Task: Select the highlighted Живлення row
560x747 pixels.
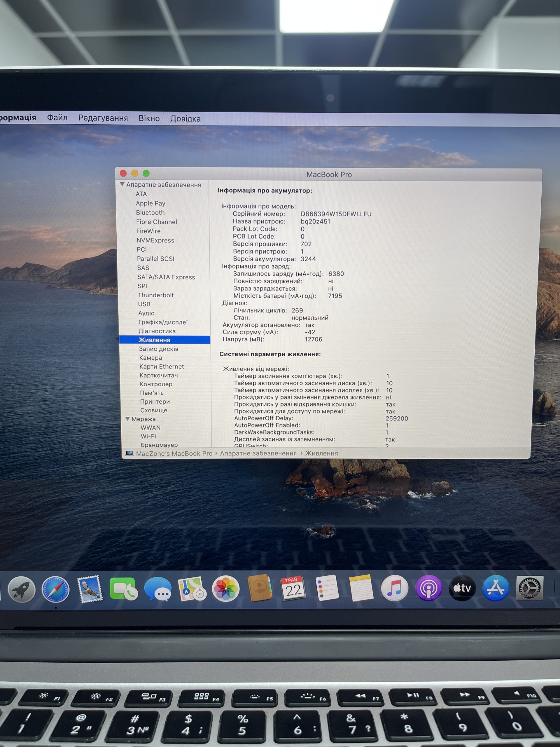Action: coord(165,340)
